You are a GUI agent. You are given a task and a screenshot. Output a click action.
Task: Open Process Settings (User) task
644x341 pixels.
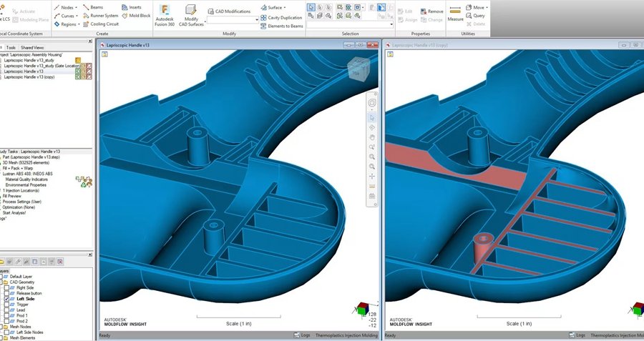21,202
